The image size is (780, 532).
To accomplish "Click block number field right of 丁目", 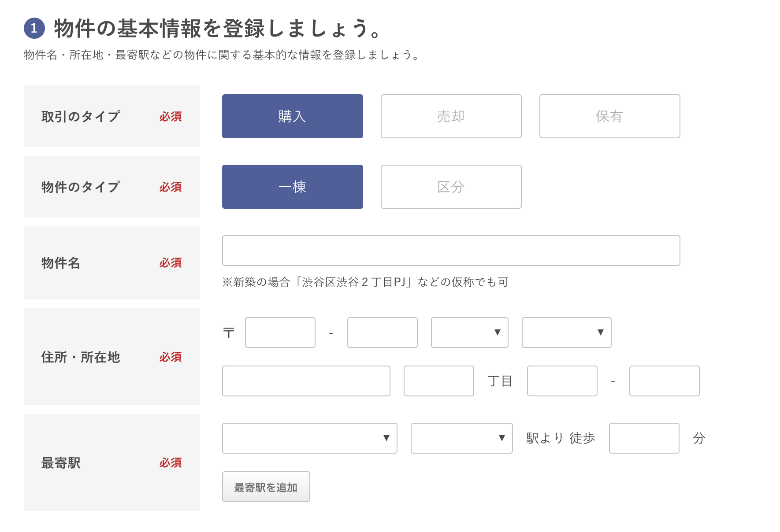I will point(562,381).
